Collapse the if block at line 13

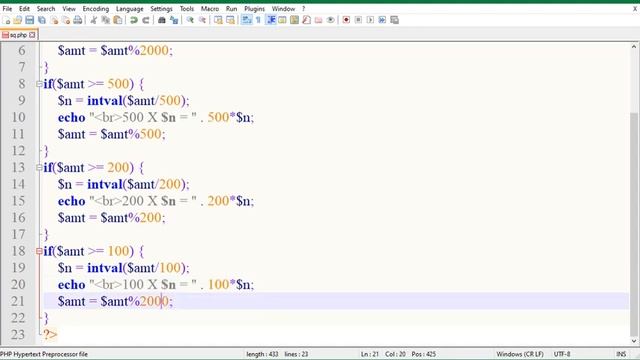click(39, 167)
